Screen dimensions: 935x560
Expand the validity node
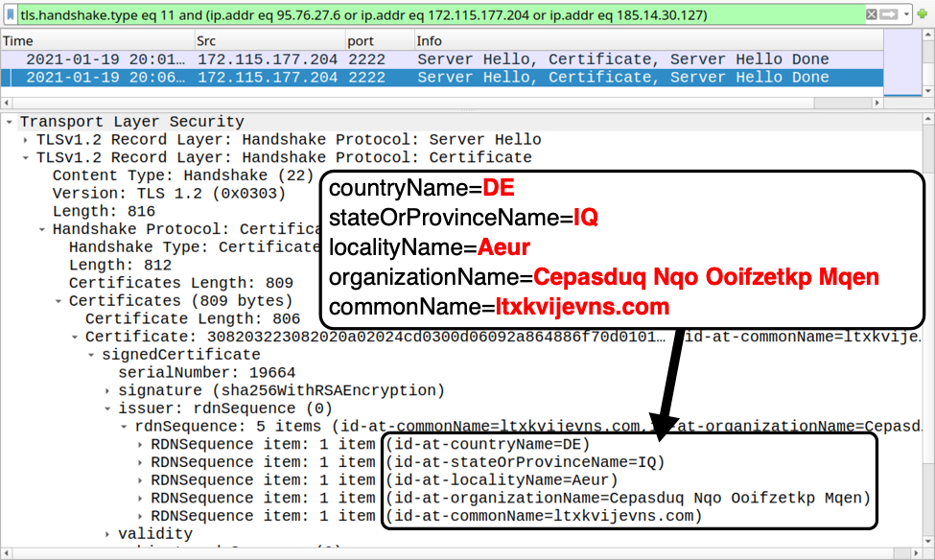click(107, 534)
